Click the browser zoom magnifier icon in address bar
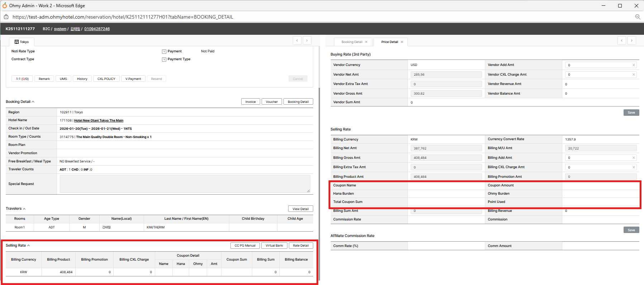 638,17
